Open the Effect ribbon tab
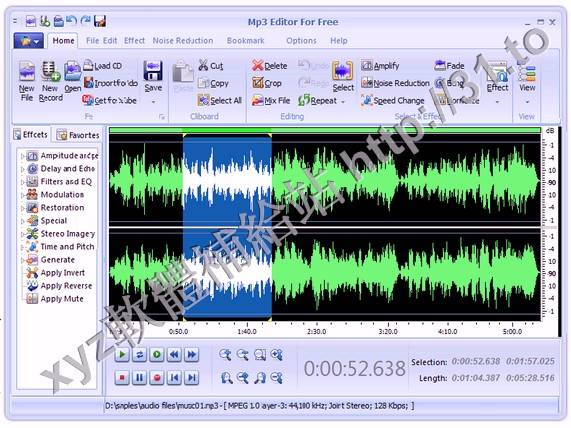 tap(134, 40)
